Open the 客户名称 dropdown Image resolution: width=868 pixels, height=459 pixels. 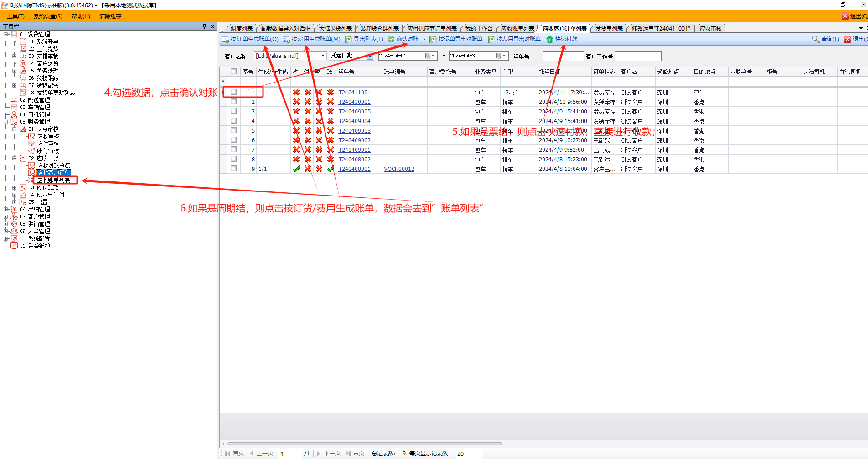[323, 56]
